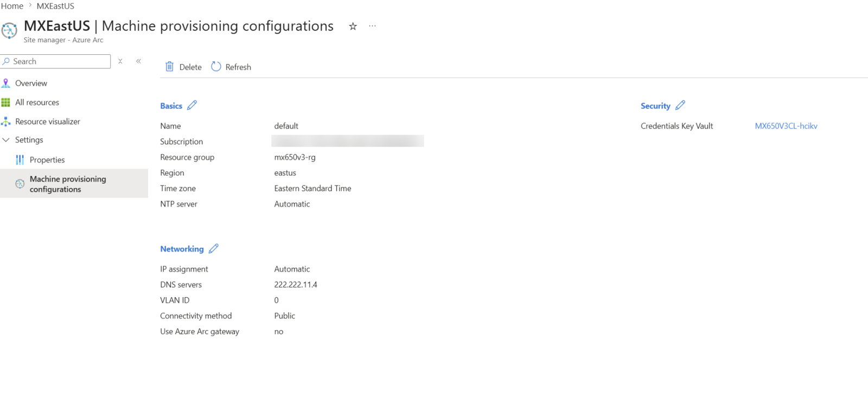Open the Networking section heading link
This screenshot has height=409, width=868.
(x=182, y=249)
